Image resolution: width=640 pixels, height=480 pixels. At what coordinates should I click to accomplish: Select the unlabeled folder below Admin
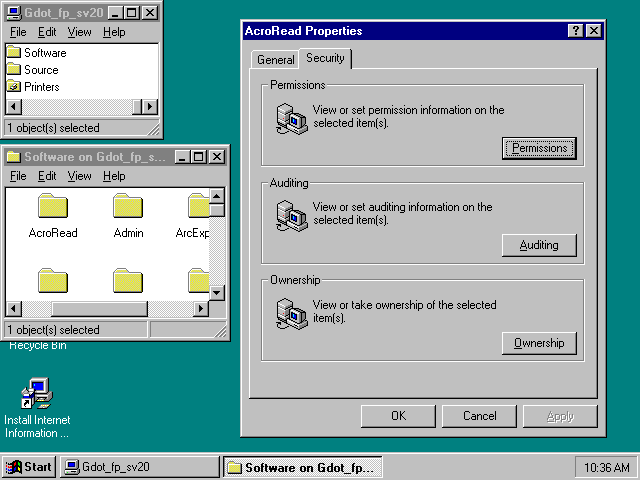[128, 281]
